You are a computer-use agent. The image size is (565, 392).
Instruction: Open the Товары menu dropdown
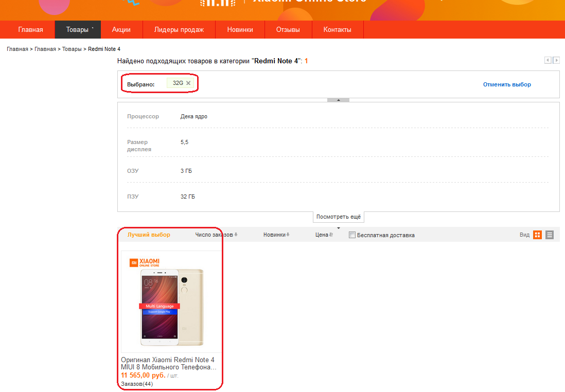pyautogui.click(x=78, y=29)
